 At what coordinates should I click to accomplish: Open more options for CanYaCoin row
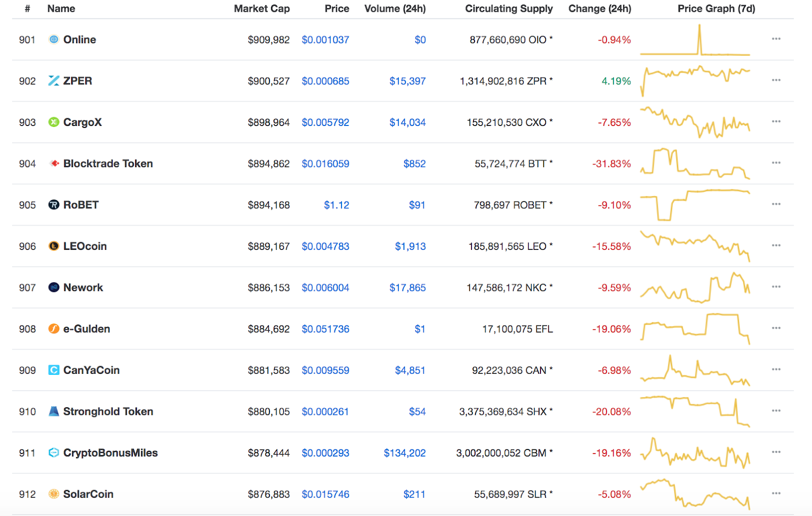coord(776,369)
